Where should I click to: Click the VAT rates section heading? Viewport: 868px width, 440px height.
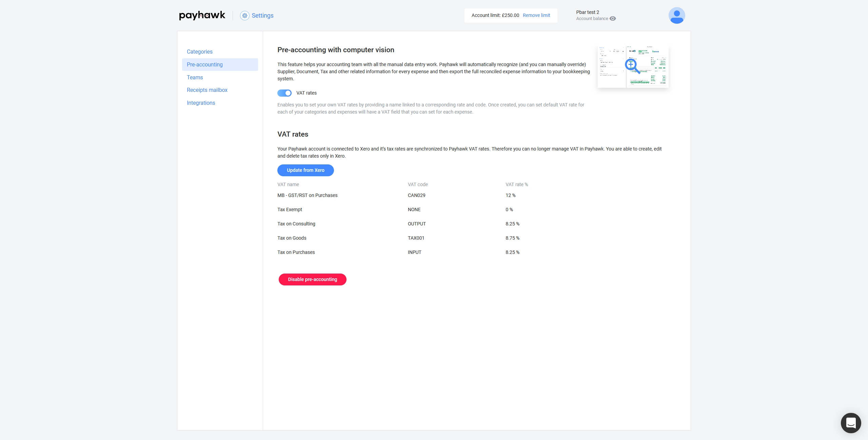(293, 134)
